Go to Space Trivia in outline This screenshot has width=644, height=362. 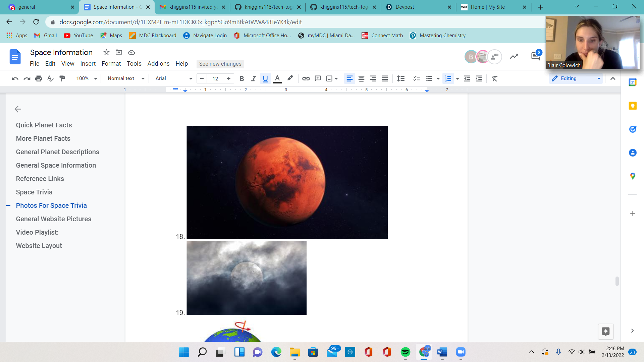pos(34,192)
